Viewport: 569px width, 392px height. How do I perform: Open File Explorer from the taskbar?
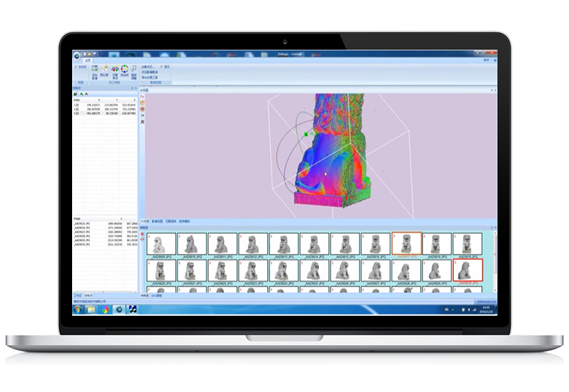[x=91, y=309]
